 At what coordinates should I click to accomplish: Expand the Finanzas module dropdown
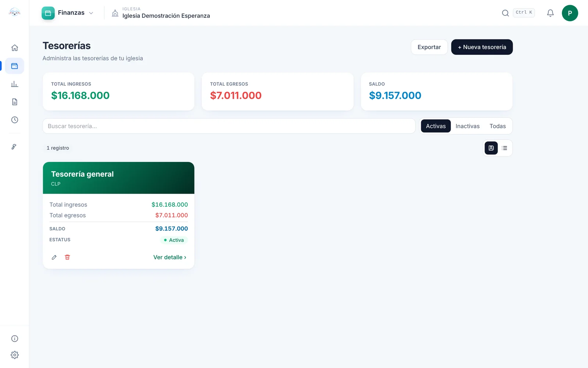(91, 13)
